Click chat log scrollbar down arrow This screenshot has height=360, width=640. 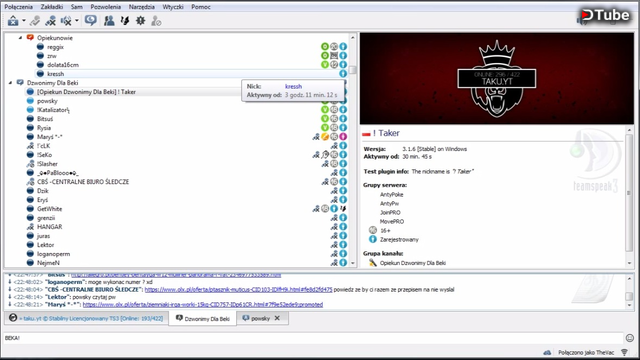629,305
